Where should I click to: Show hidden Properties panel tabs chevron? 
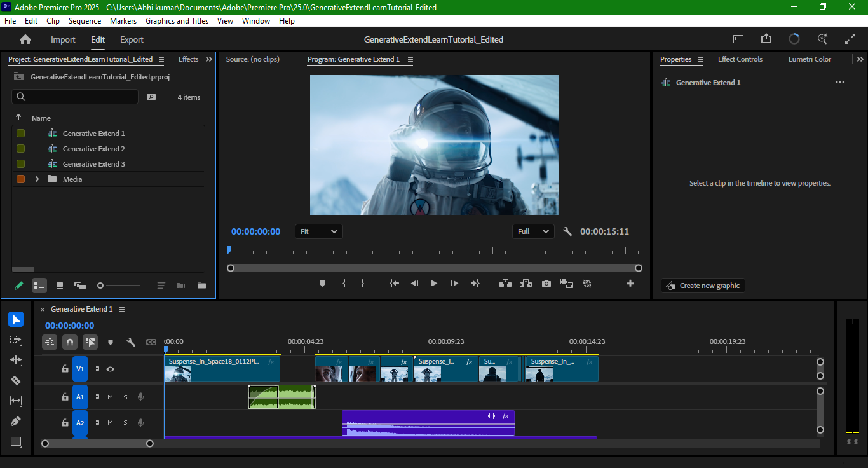click(x=860, y=59)
